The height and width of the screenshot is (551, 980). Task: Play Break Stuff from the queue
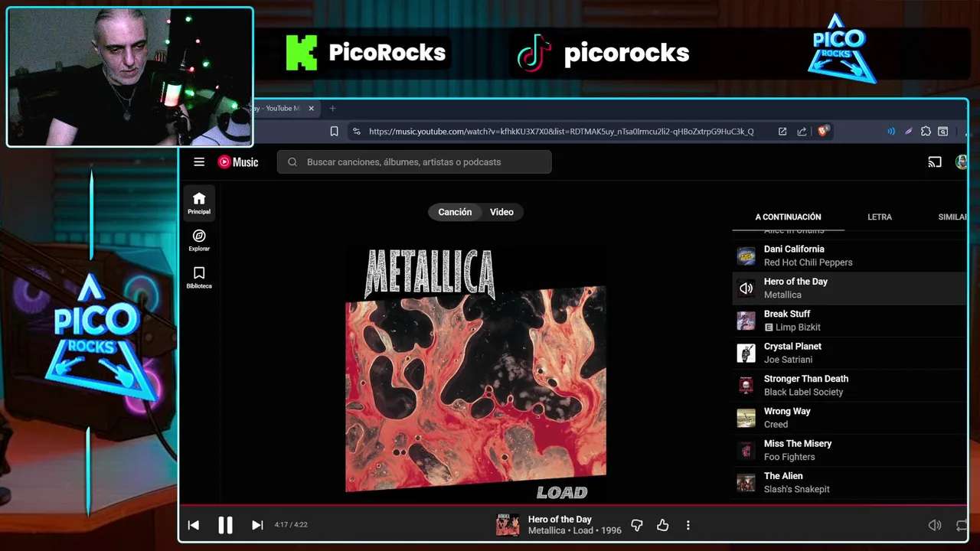tap(850, 321)
